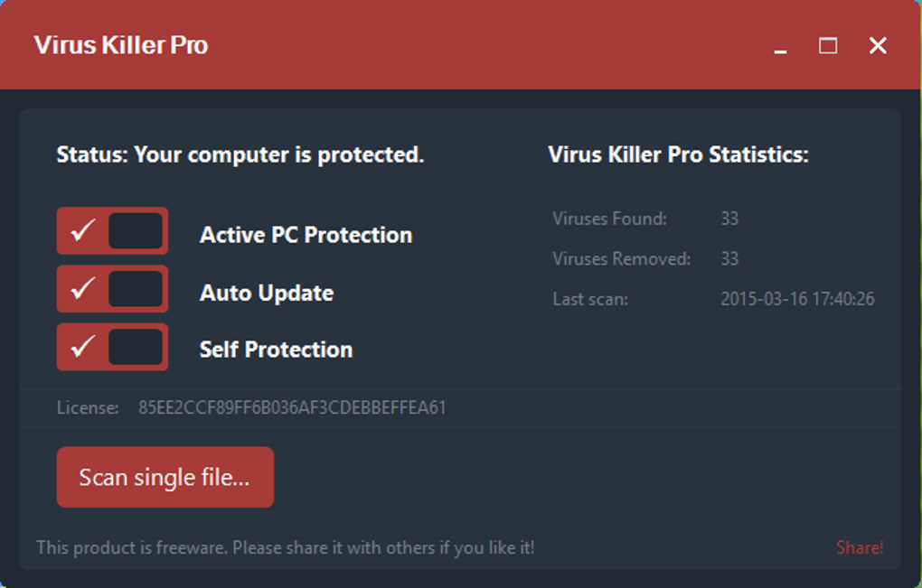922x588 pixels.
Task: Click the Auto Update label text
Action: (267, 293)
